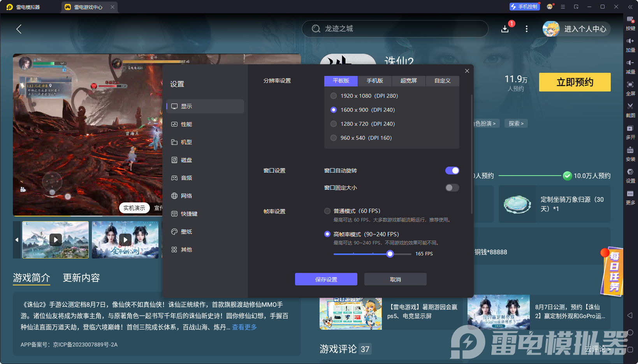Enable 窗口固定大小 toggle
This screenshot has height=364, width=638.
tap(452, 187)
